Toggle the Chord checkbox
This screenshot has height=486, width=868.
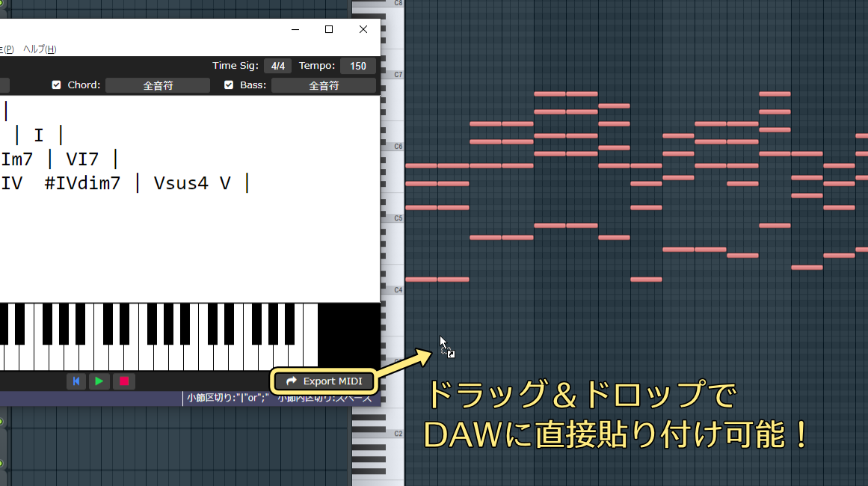click(x=57, y=84)
